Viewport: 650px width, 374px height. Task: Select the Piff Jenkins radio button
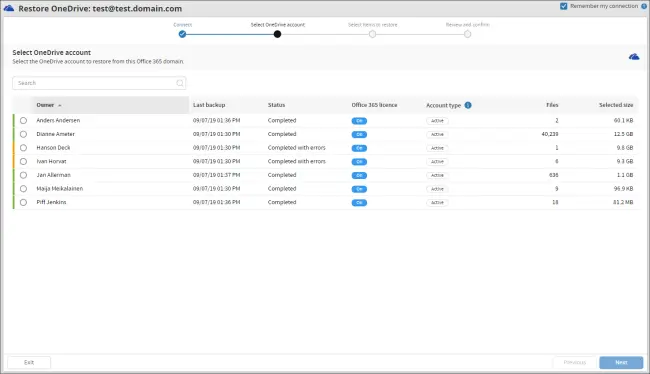[23, 203]
